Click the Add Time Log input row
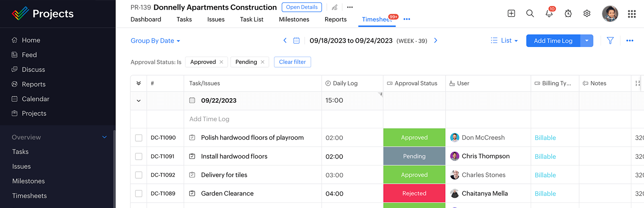This screenshot has width=644, height=208. [209, 119]
